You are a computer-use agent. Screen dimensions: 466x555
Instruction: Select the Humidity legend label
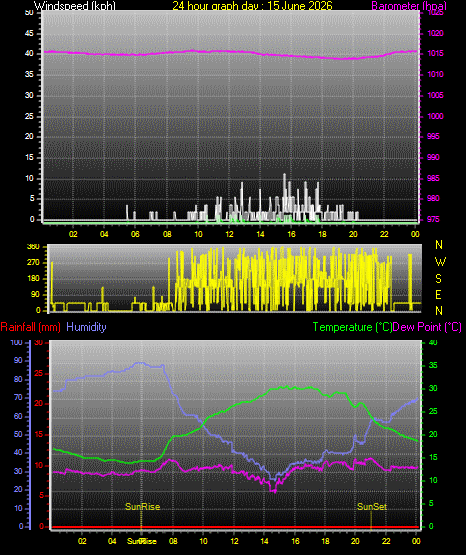point(86,327)
